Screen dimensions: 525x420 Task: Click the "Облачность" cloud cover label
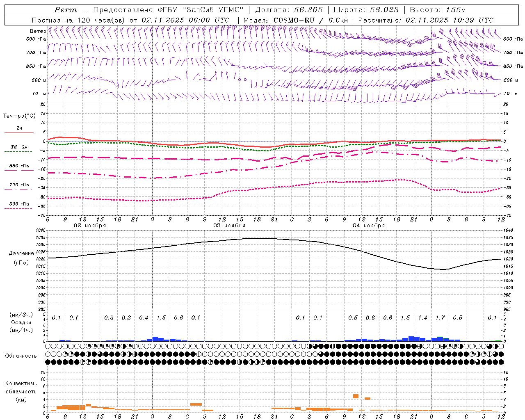point(21,356)
